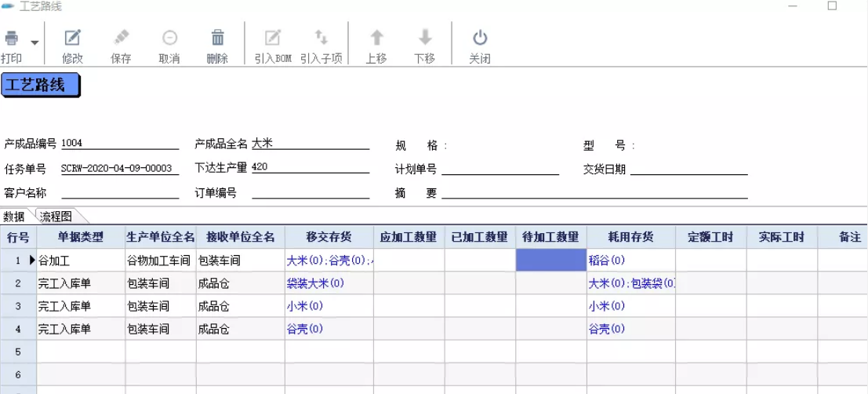This screenshot has width=868, height=394.
Task: Click the Cancel (取消) toolbar icon
Action: [169, 38]
